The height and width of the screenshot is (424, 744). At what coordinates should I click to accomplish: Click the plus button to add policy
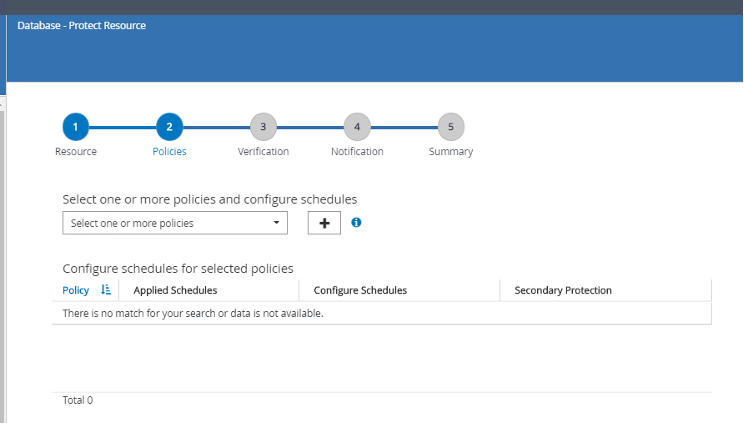324,223
